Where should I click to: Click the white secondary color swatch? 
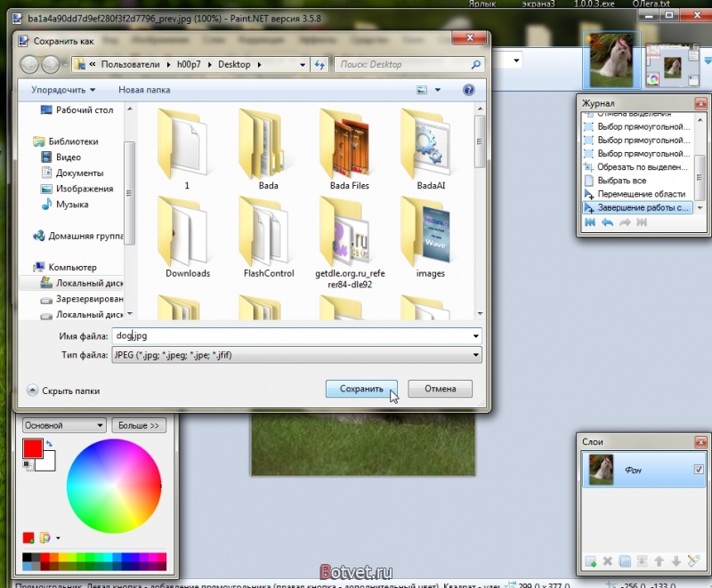tap(48, 463)
